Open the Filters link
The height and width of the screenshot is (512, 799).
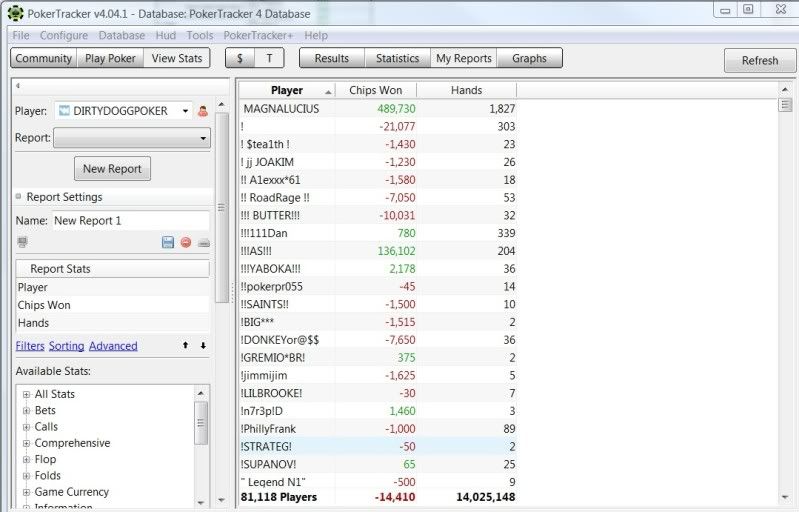30,346
